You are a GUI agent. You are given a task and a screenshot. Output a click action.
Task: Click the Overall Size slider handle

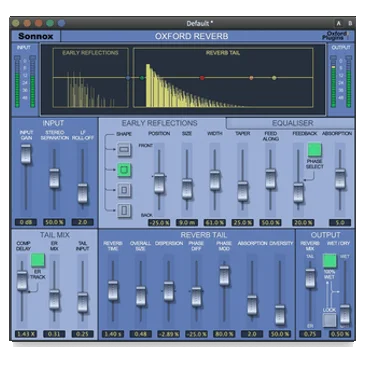pyautogui.click(x=141, y=296)
